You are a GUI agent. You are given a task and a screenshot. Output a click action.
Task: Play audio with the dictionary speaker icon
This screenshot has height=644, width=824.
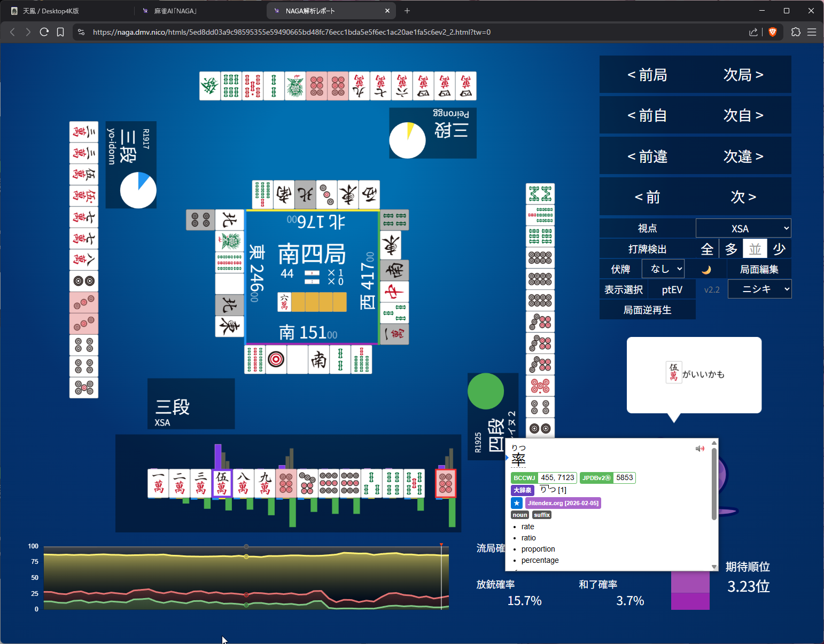(x=699, y=449)
